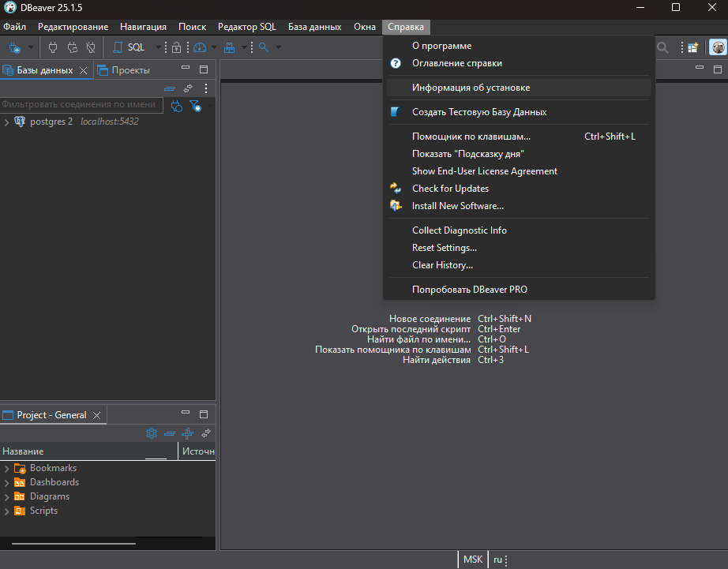Image resolution: width=728 pixels, height=569 pixels.
Task: Open the База данных menu
Action: point(315,27)
